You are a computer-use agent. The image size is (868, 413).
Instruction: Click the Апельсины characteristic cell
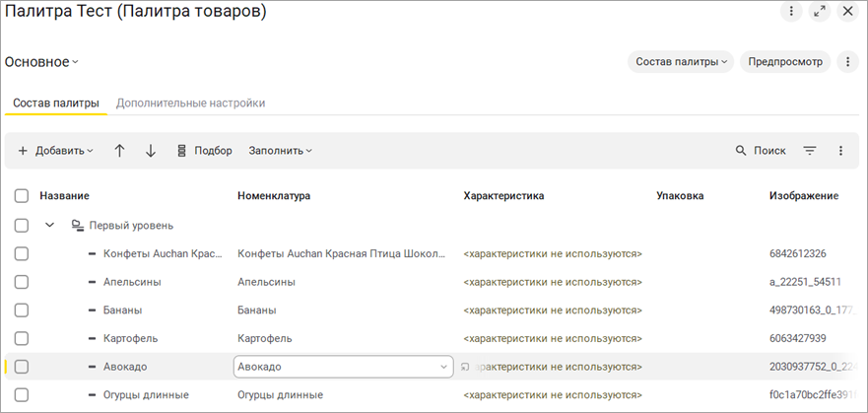click(x=553, y=282)
